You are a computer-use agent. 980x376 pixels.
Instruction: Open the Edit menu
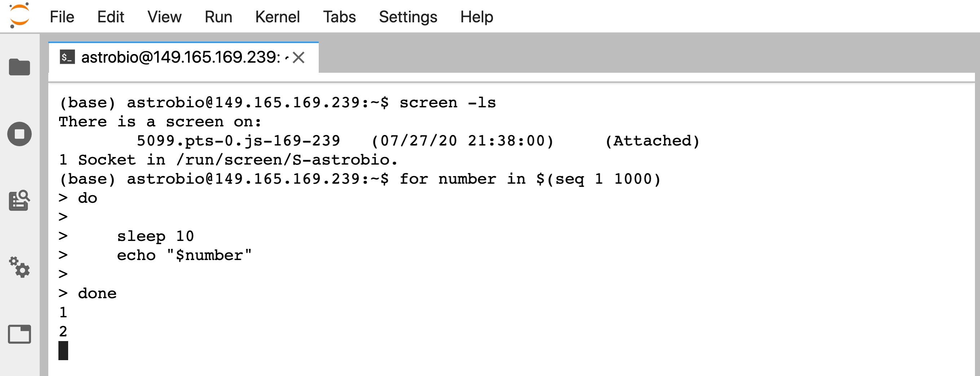coord(111,17)
